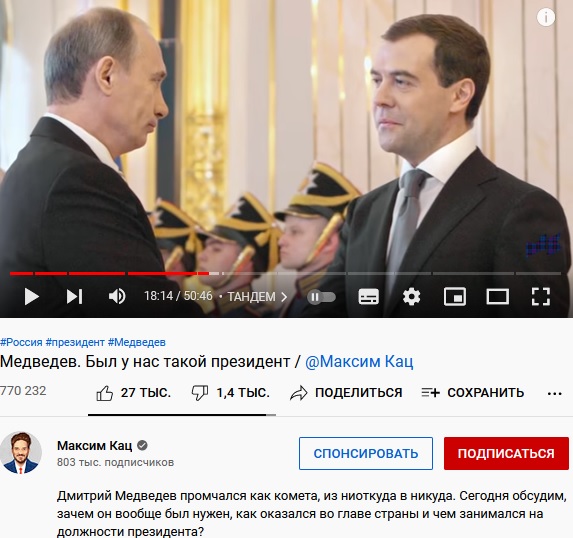Toggle the autoplay switch
The image size is (573, 538).
coord(322,297)
